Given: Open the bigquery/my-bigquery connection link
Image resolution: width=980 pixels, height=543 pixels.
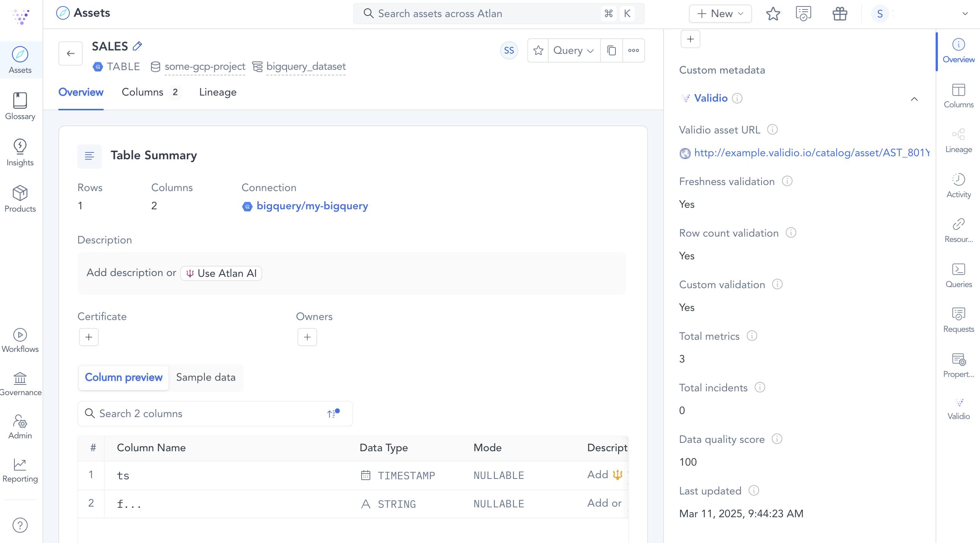Looking at the screenshot, I should 312,206.
